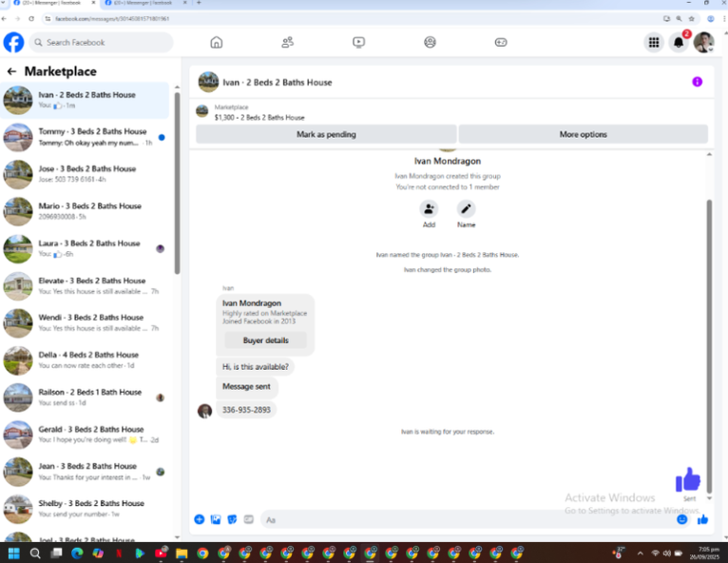Open the emoji picker in message box

(681, 519)
